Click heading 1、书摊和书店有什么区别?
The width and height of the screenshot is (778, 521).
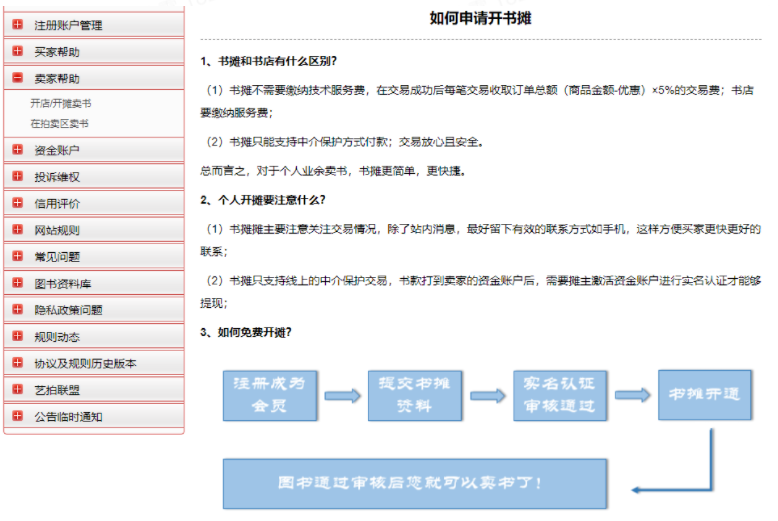pyautogui.click(x=268, y=61)
